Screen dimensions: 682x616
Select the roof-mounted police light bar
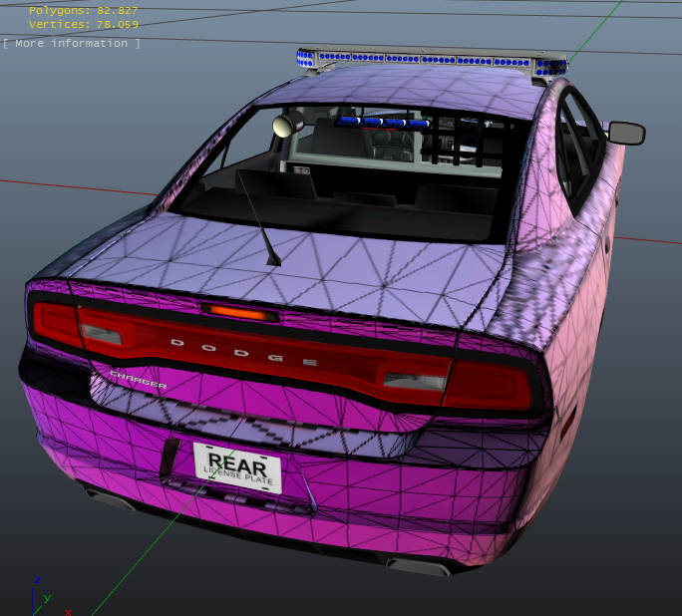pyautogui.click(x=432, y=61)
